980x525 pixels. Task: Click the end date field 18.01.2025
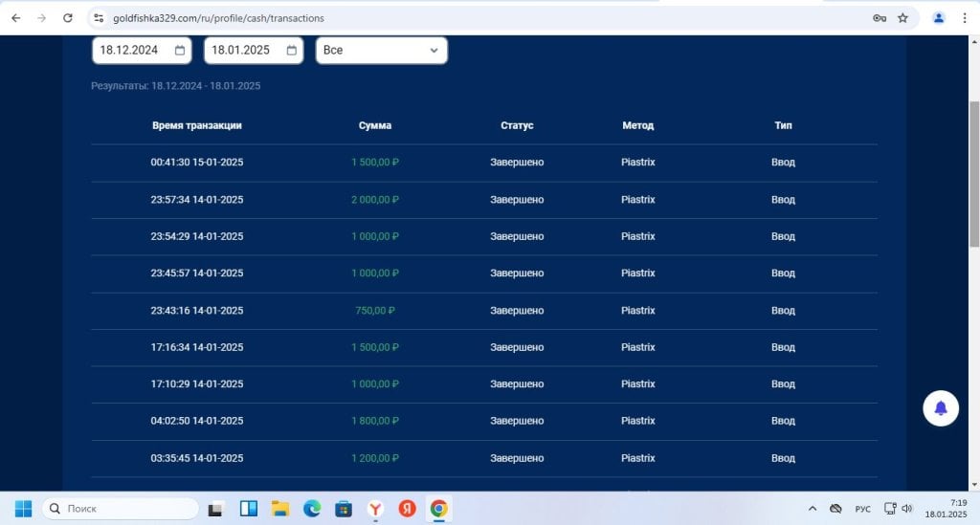point(254,51)
